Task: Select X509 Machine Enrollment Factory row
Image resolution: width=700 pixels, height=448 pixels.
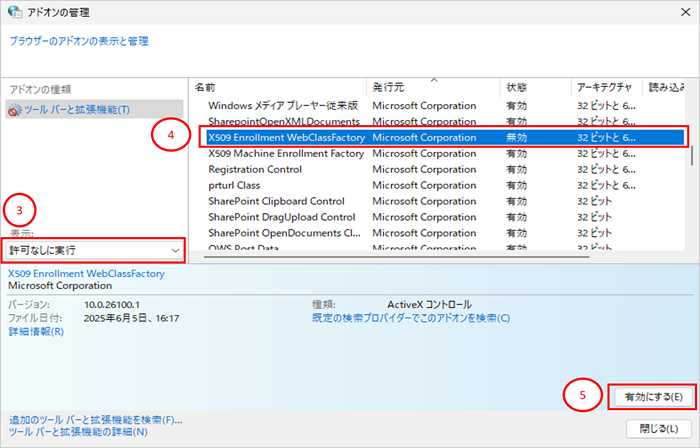Action: coord(286,153)
